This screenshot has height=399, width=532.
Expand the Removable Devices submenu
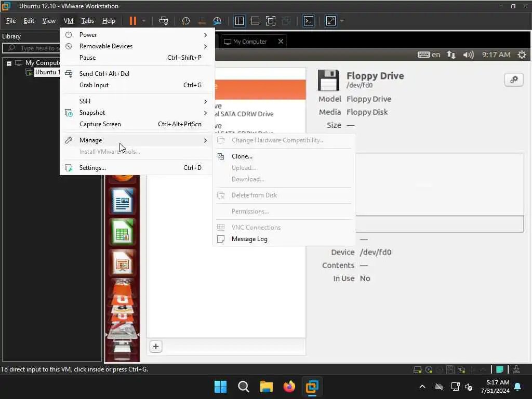(x=137, y=46)
